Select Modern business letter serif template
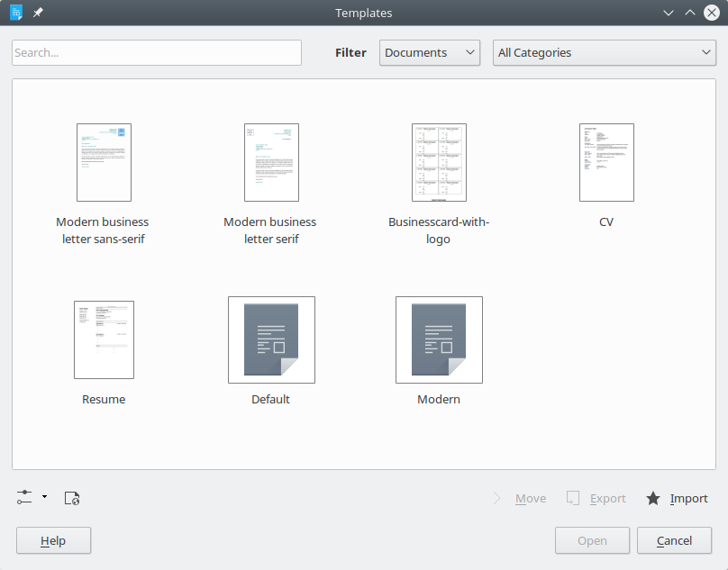This screenshot has width=728, height=570. [271, 162]
